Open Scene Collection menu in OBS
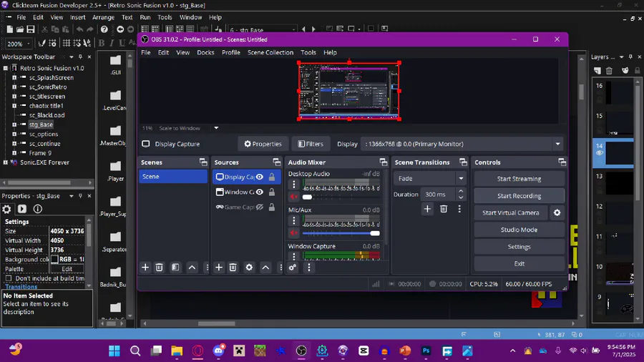The image size is (644, 362). click(270, 52)
